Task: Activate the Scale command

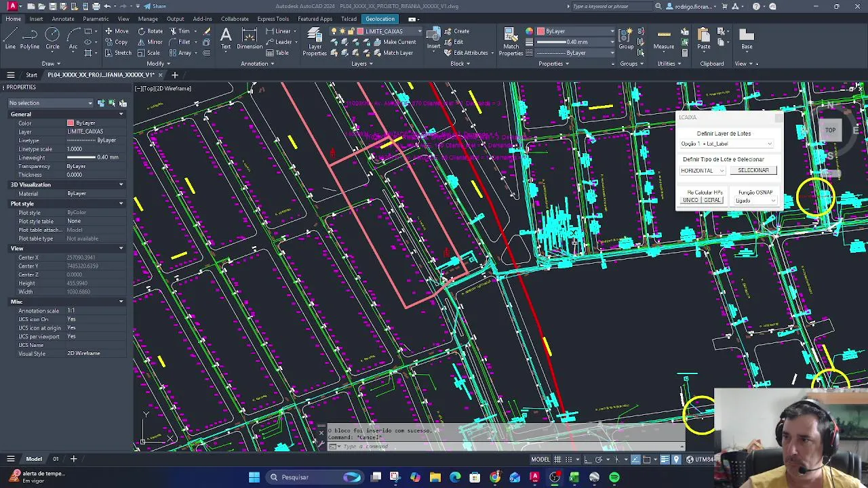Action: click(149, 53)
